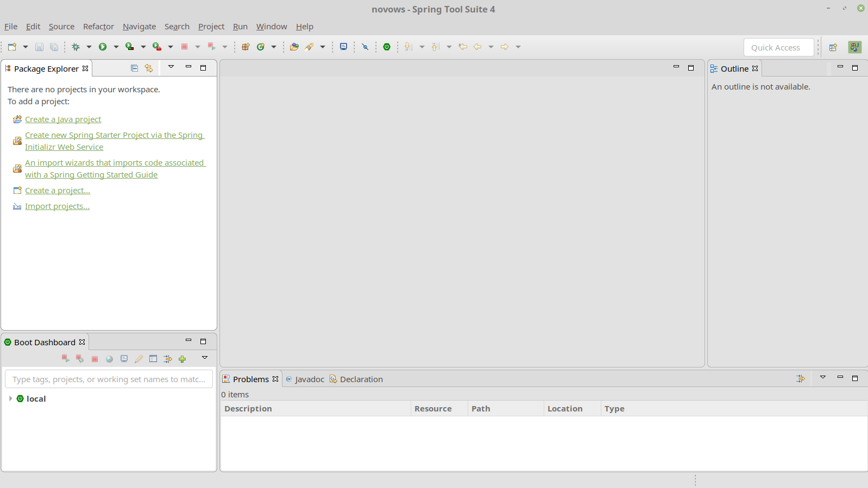Screen dimensions: 868x488
Task: Click the Import projects... link
Action: (x=57, y=206)
